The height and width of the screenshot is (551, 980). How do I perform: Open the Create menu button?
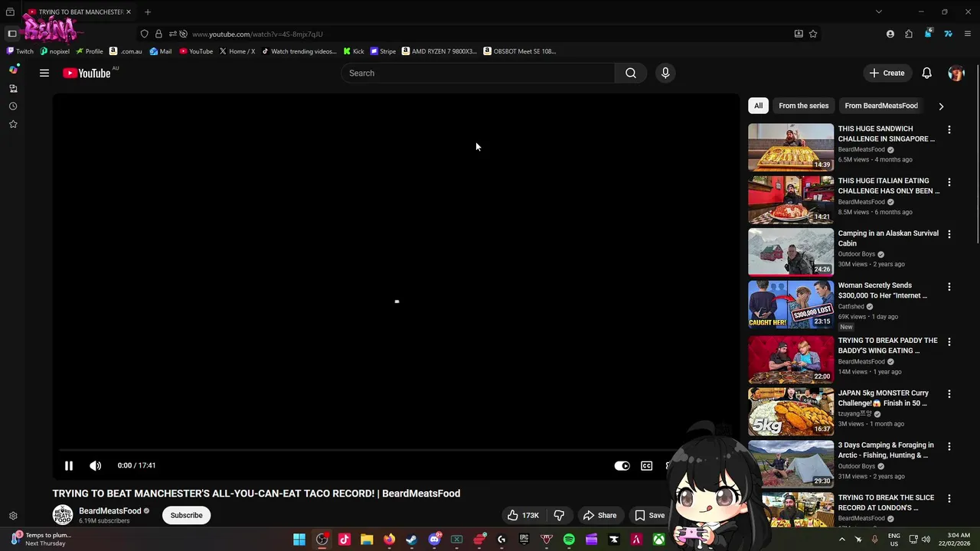887,73
